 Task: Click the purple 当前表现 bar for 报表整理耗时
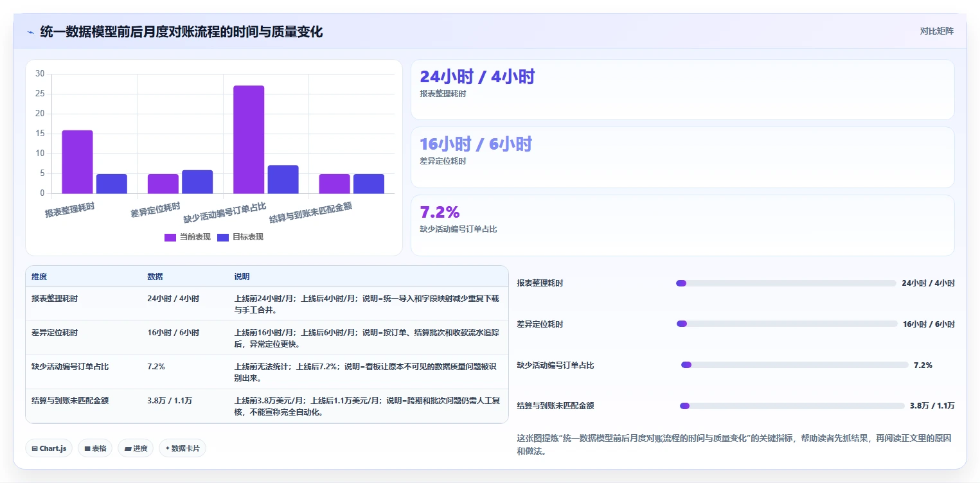coord(77,162)
